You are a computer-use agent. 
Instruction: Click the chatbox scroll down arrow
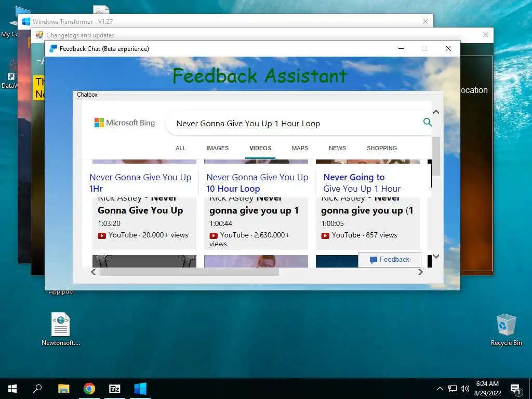(436, 257)
